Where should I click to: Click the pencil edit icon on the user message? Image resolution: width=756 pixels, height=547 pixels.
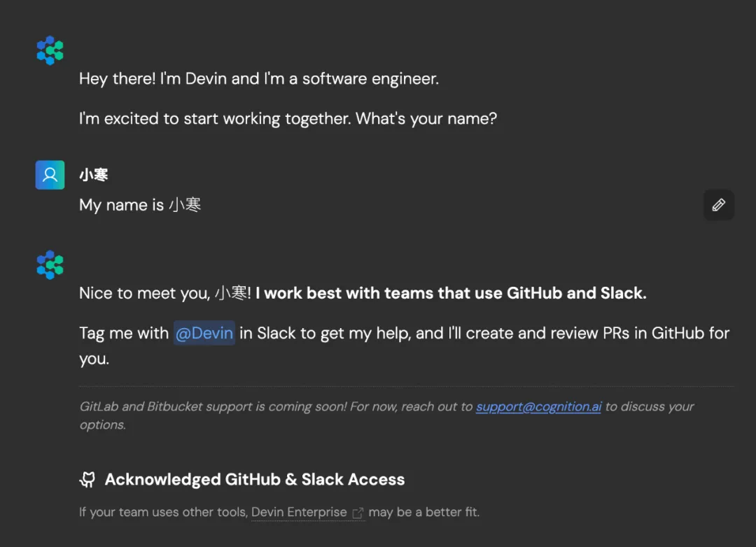coord(718,205)
